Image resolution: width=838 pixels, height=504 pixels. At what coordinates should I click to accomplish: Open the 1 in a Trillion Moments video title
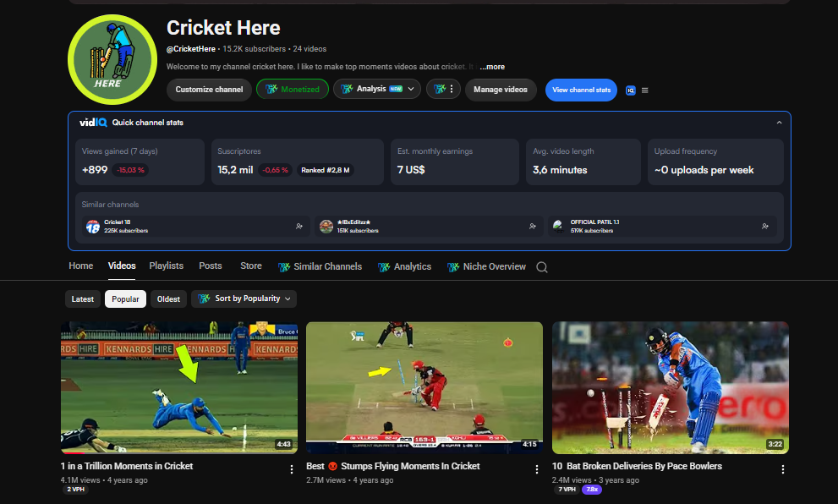point(127,466)
